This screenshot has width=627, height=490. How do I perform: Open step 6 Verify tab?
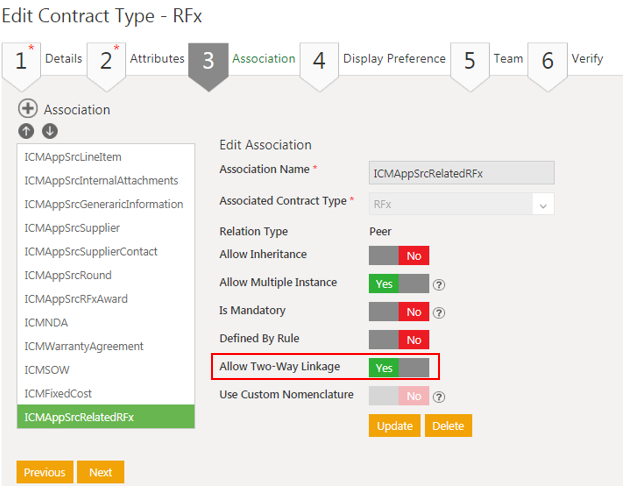click(568, 59)
